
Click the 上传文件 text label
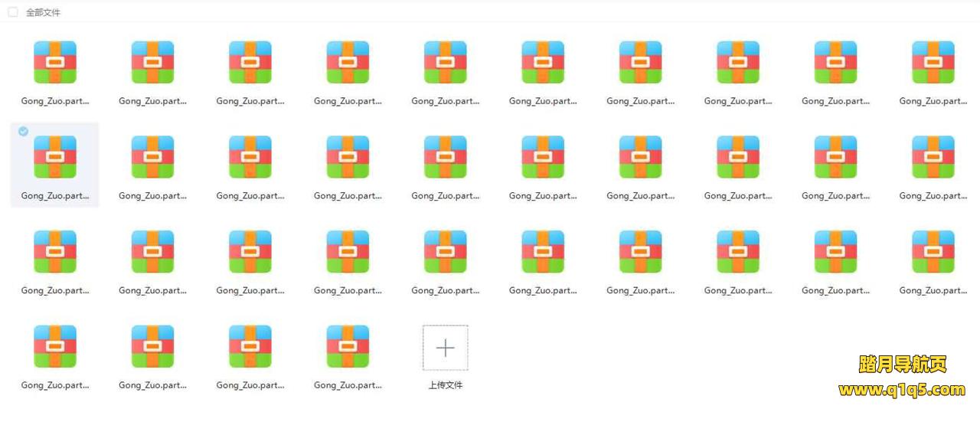(445, 385)
